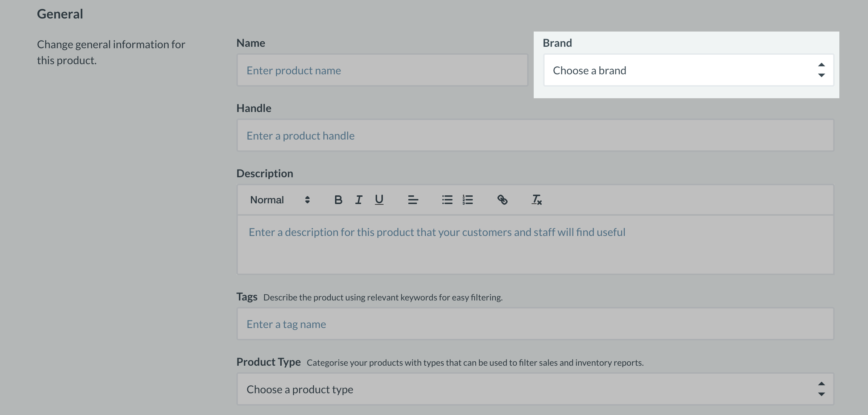The image size is (868, 415).
Task: Open the Choose a brand dropdown
Action: (x=688, y=70)
